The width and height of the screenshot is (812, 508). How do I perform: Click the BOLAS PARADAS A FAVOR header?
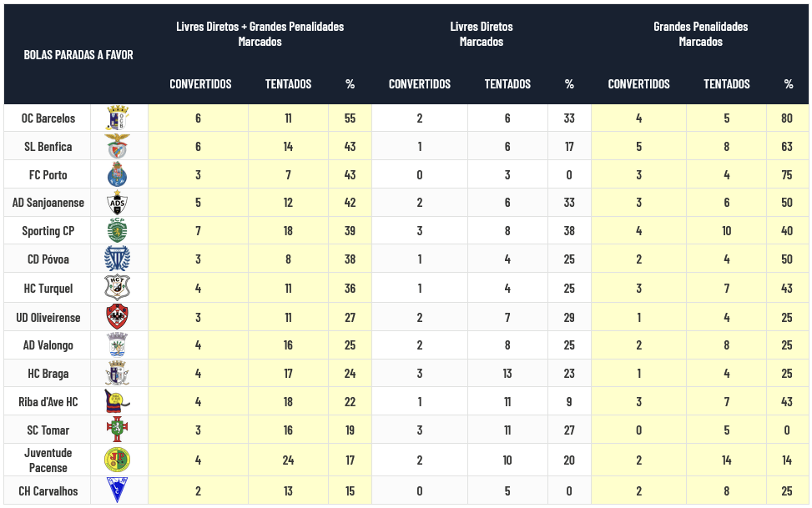78,55
